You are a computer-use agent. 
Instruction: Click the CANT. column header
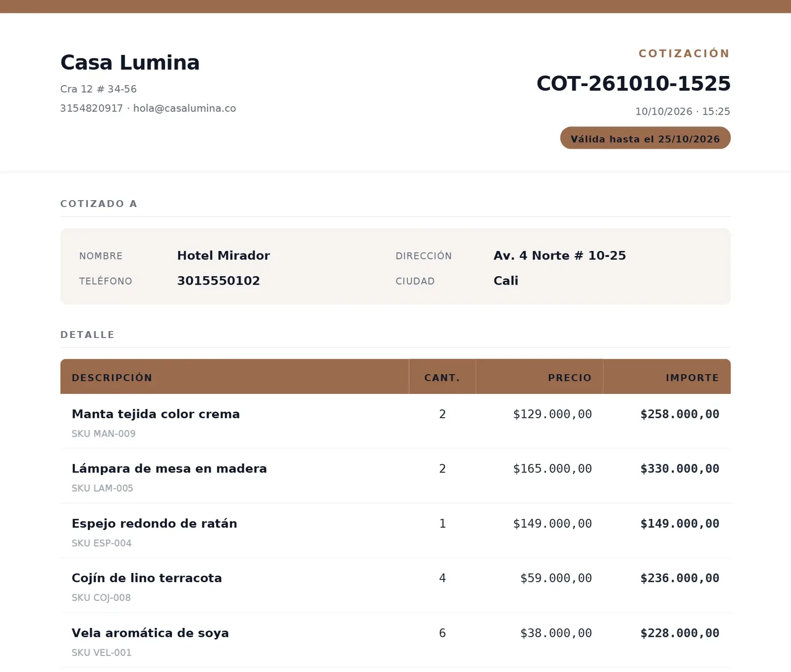(442, 378)
